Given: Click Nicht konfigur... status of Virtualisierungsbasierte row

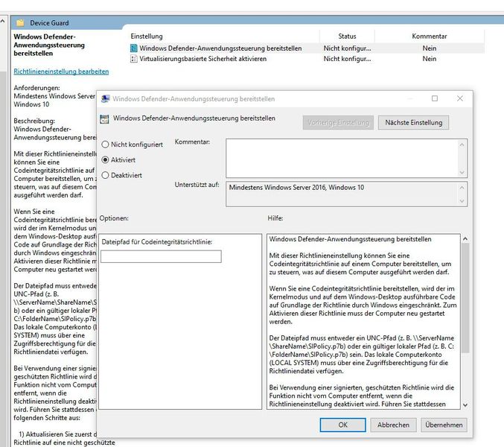Looking at the screenshot, I should 347,59.
